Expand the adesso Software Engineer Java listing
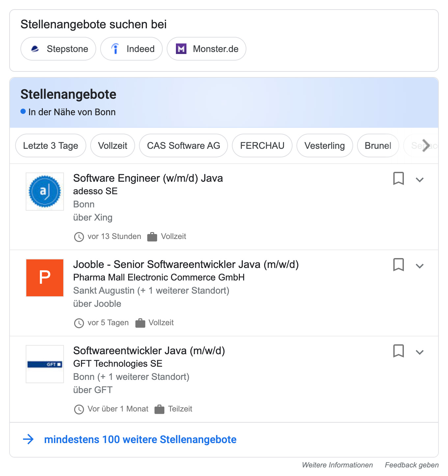 (419, 180)
